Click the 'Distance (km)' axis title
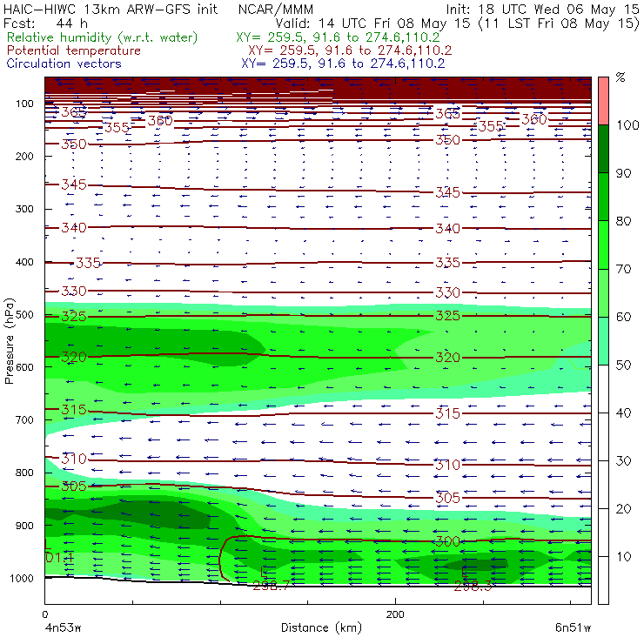644x644 pixels. (x=321, y=627)
